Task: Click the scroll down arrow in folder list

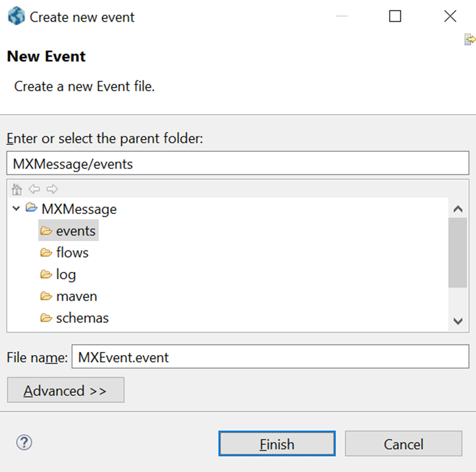Action: (458, 321)
